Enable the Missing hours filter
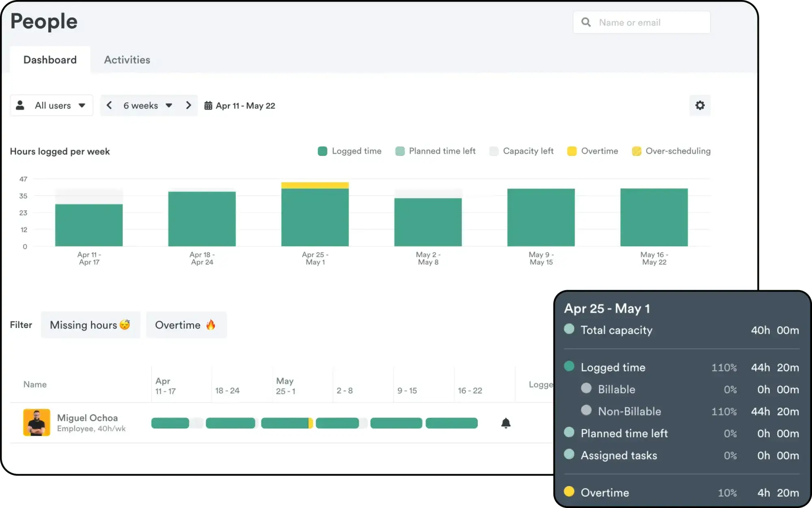Image resolution: width=812 pixels, height=508 pixels. 90,325
